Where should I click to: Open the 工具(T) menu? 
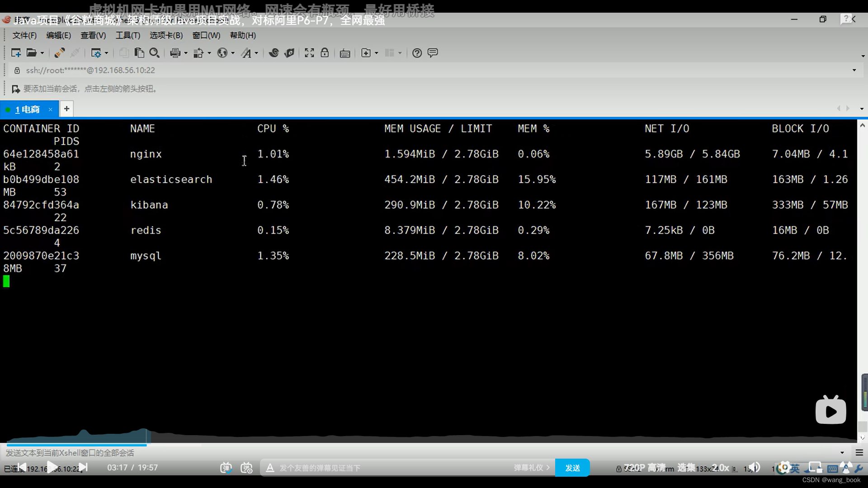tap(127, 35)
